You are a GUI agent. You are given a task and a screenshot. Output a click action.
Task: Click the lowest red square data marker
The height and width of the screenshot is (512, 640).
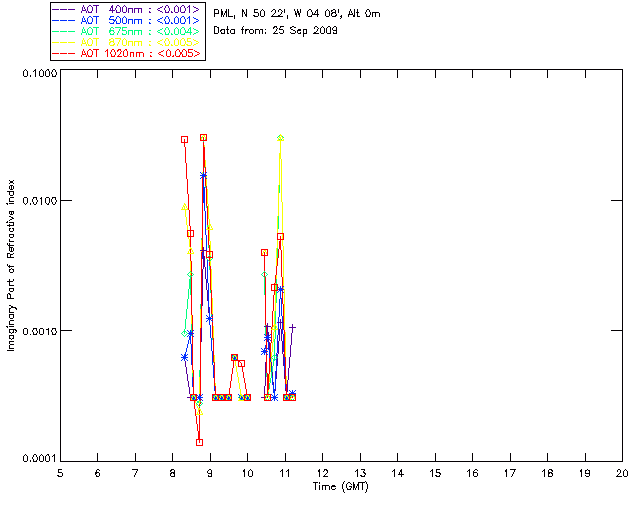click(x=199, y=442)
